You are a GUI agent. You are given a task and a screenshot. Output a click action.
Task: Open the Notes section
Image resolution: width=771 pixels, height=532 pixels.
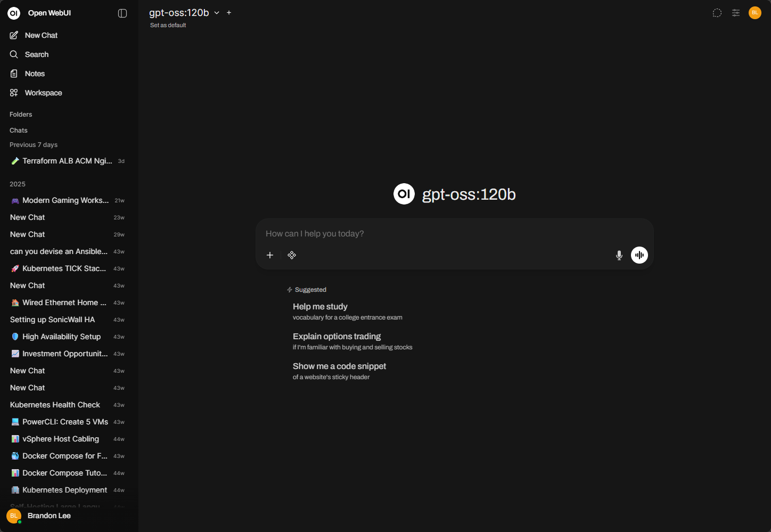tap(35, 73)
